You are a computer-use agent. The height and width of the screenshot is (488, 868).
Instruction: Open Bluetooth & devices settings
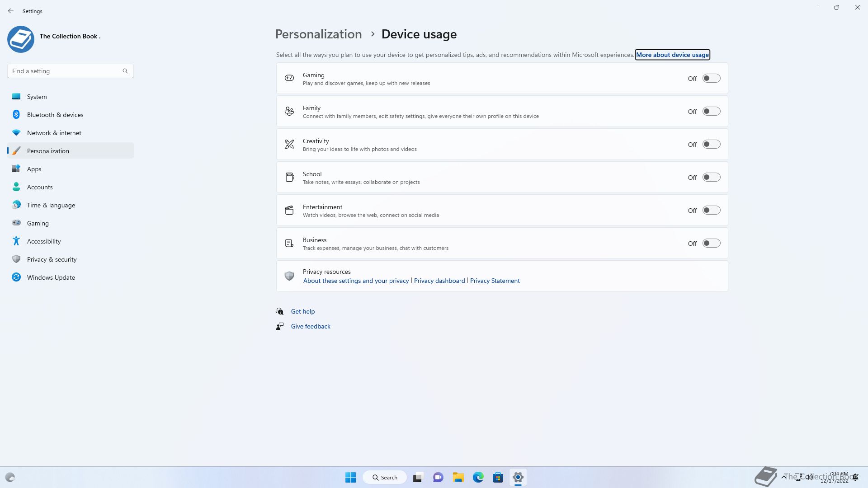coord(55,115)
